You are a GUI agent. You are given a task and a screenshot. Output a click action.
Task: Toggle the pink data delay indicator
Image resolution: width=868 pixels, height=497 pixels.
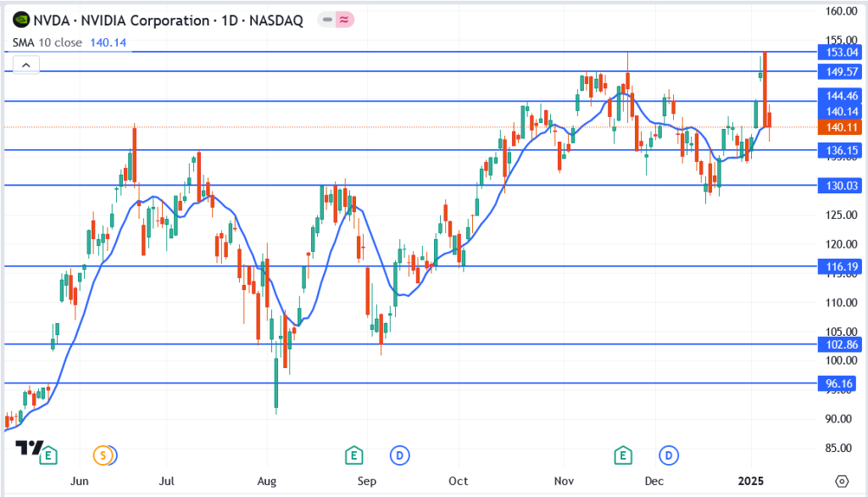pos(344,20)
